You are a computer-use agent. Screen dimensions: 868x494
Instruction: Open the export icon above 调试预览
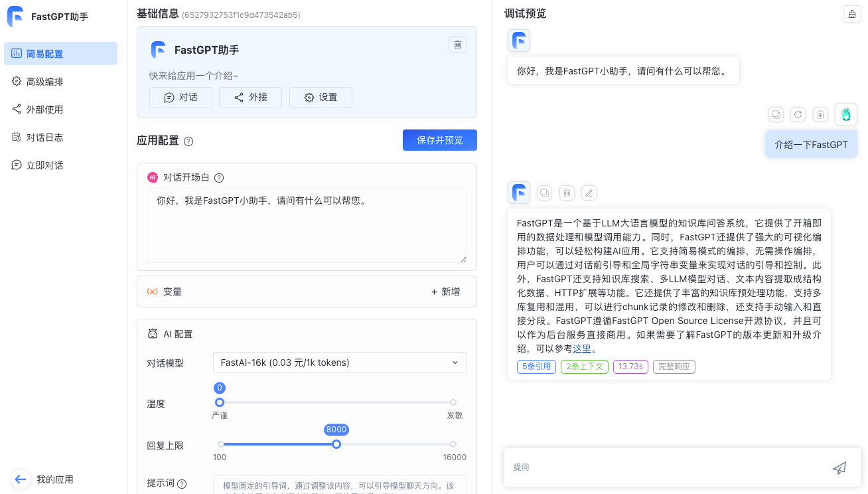(x=851, y=13)
